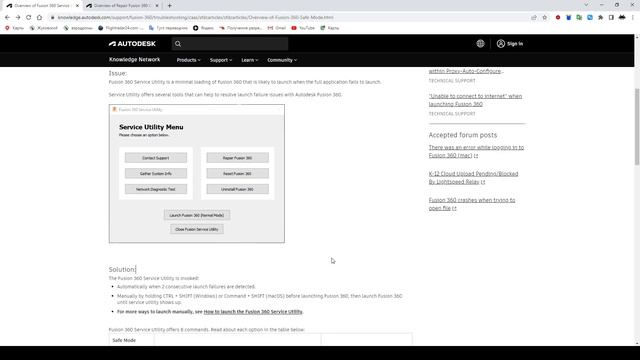Viewport: 640px width, 360px height.
Task: Click the Safe Mode table cell
Action: coord(131,340)
